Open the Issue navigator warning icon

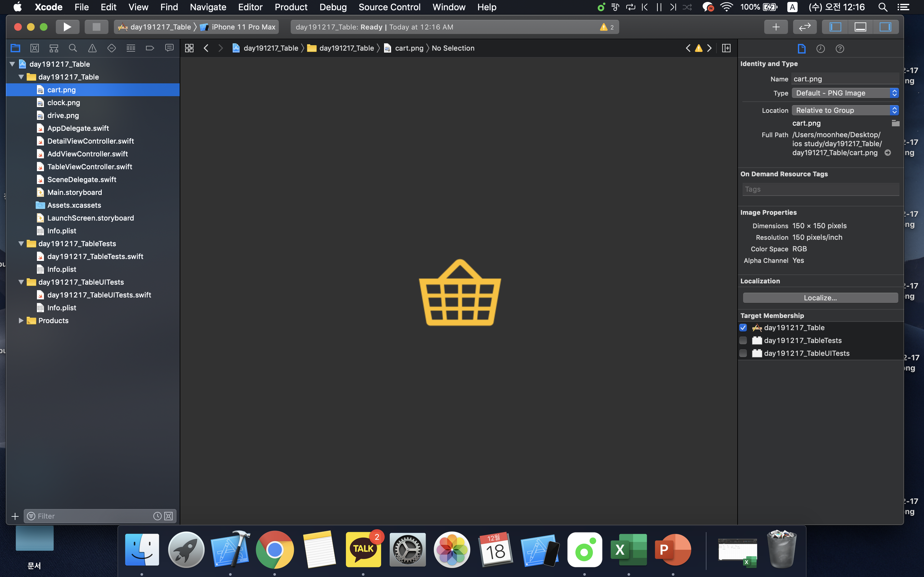pos(92,48)
